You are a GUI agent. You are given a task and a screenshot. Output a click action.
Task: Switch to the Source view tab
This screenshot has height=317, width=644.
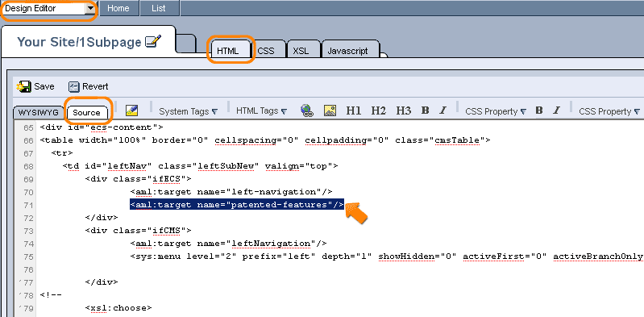pos(86,113)
